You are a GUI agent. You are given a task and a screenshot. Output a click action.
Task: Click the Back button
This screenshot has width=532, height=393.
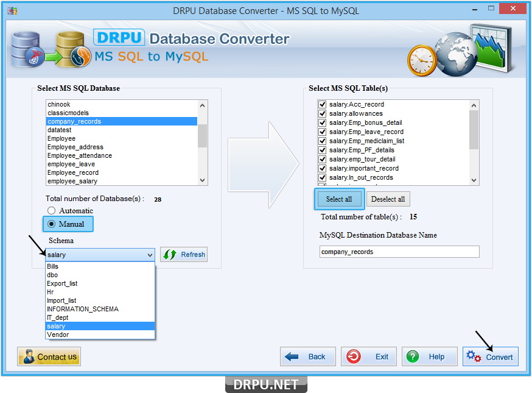pos(308,356)
